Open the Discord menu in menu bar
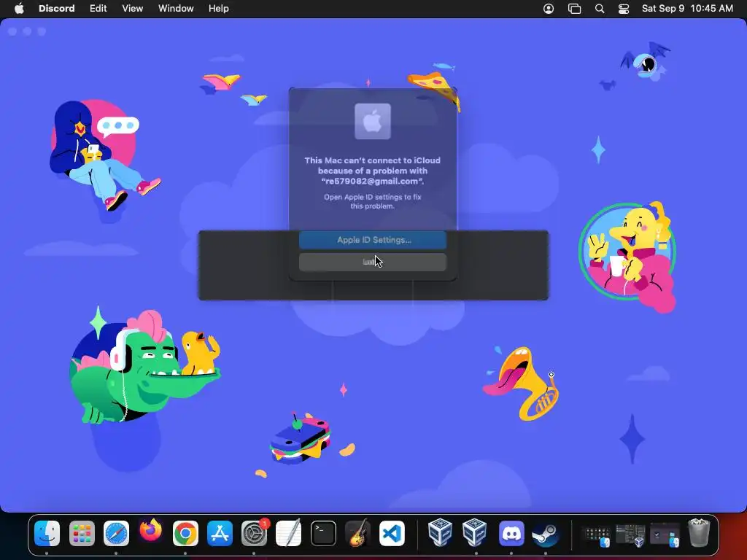This screenshot has width=747, height=560. tap(57, 9)
